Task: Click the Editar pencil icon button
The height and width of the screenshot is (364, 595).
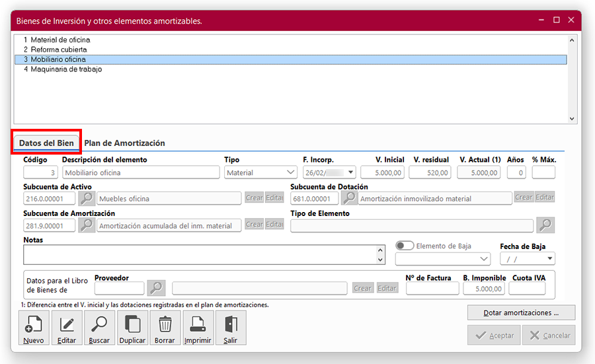Action: click(x=67, y=328)
